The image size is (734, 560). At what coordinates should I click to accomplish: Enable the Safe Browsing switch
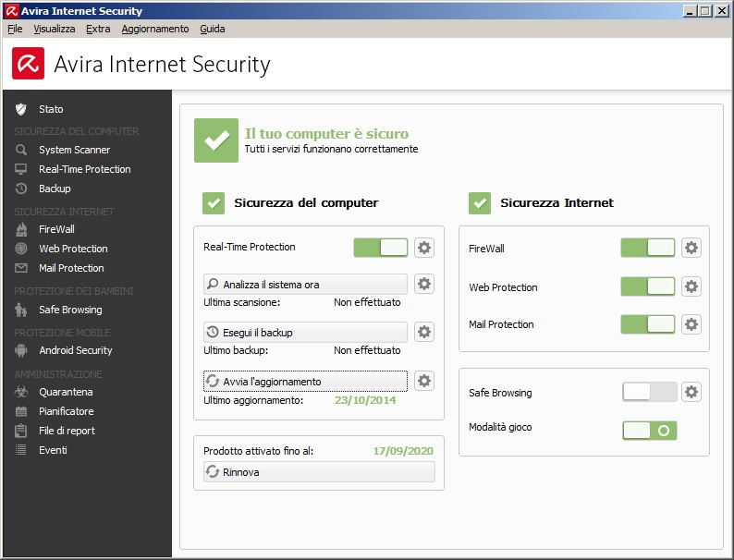click(x=649, y=392)
